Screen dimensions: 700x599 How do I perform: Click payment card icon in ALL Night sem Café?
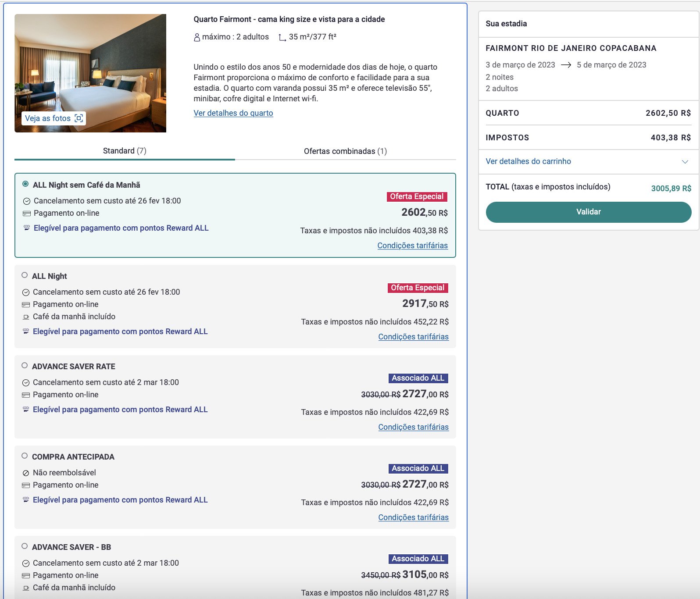point(27,214)
